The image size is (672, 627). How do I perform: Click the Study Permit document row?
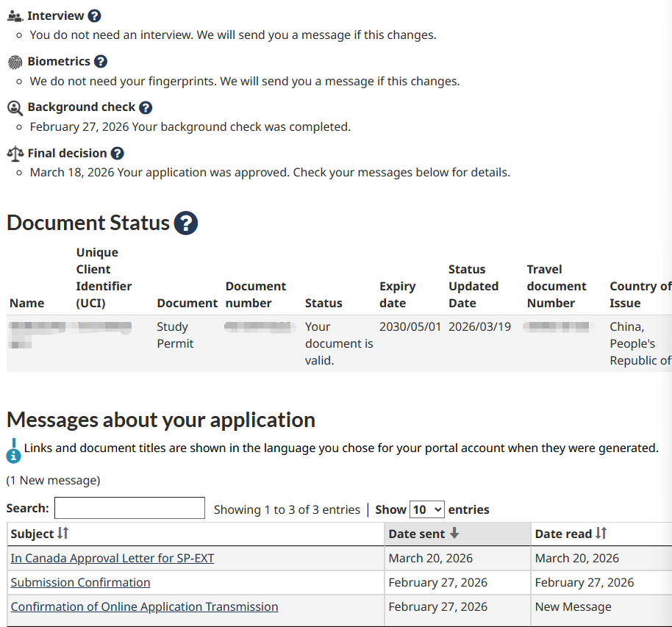point(173,335)
